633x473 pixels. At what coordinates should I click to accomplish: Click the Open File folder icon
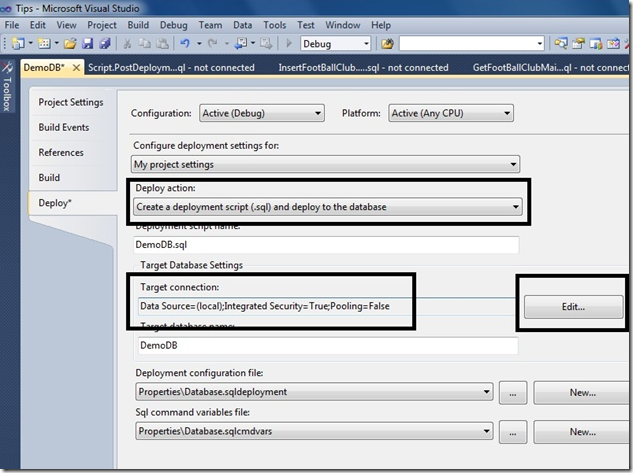tap(70, 43)
